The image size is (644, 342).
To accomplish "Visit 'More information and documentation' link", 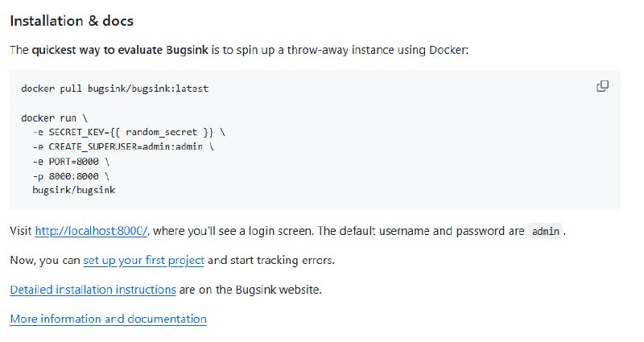I will coord(108,319).
